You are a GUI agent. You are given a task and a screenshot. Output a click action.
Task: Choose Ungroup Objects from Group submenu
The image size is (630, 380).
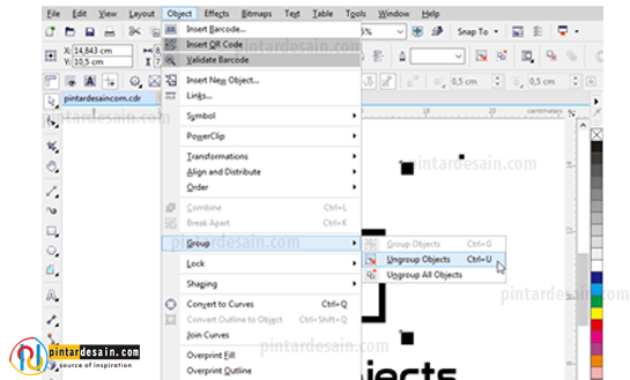[434, 259]
